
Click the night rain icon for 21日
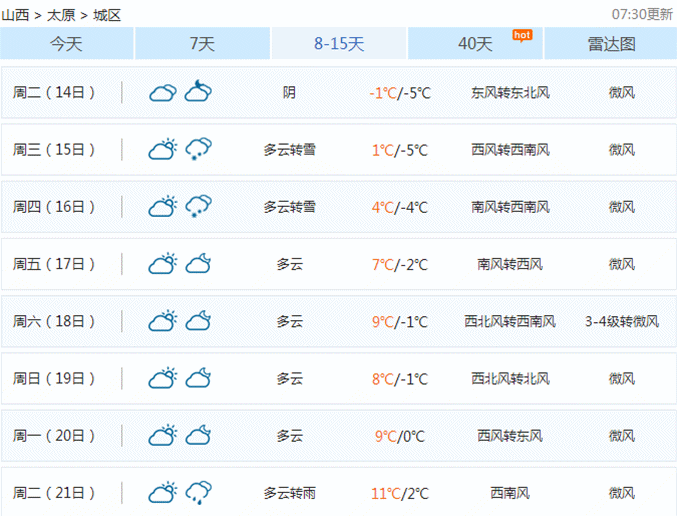pos(198,492)
